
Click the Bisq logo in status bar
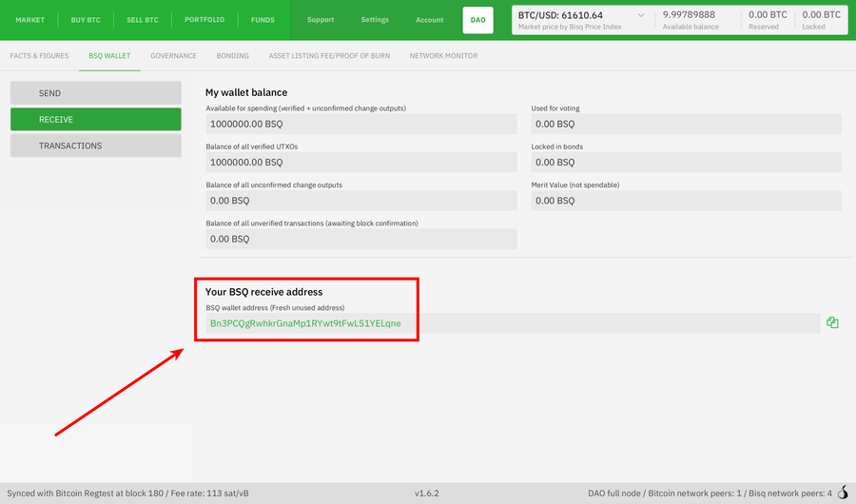click(x=842, y=493)
